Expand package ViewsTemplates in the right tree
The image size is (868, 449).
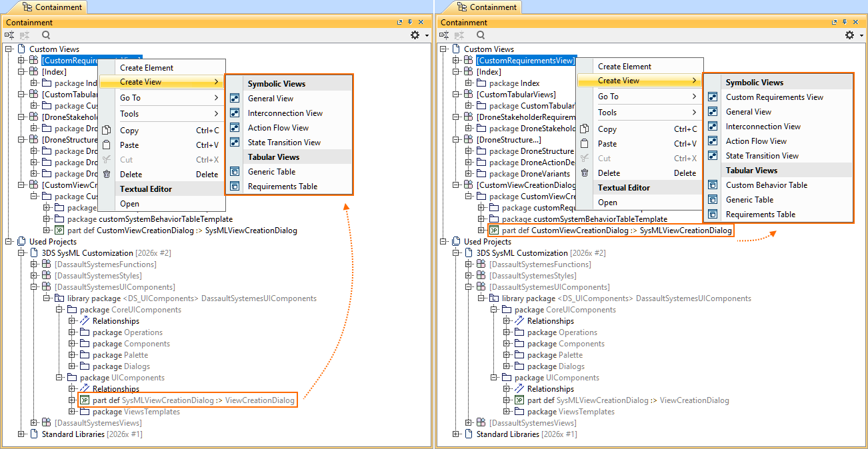coord(507,412)
